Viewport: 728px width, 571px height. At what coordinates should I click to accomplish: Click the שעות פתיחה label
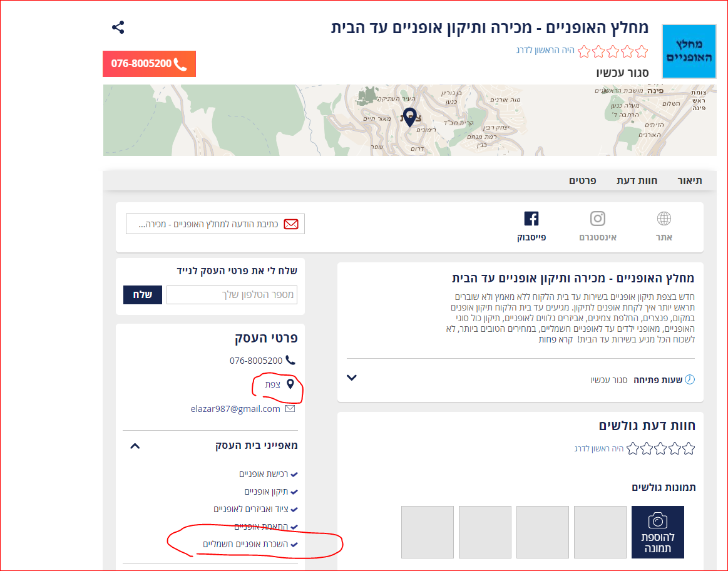point(658,380)
